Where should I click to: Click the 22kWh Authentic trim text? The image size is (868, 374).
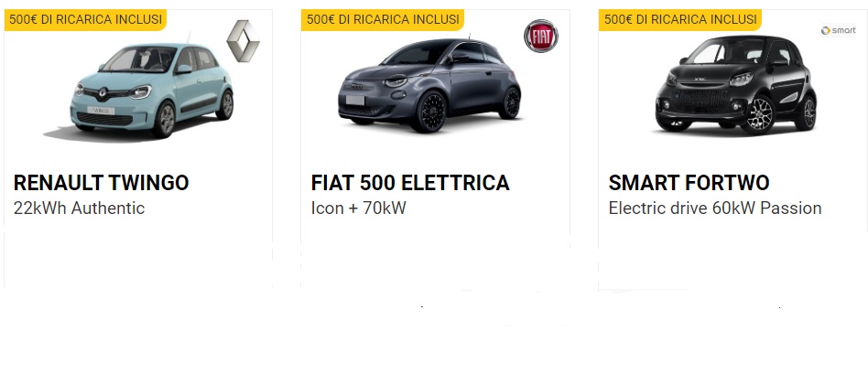click(x=79, y=208)
